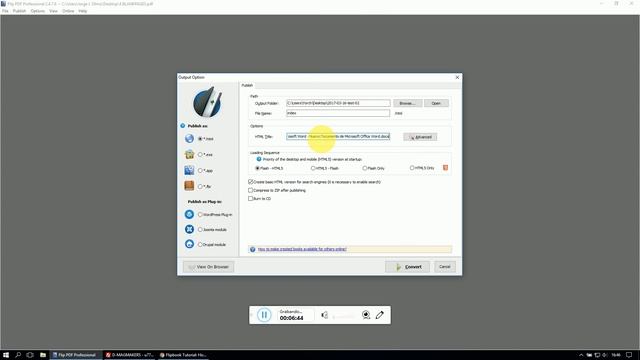Open the Help menu
The image size is (640, 360).
tap(82, 11)
